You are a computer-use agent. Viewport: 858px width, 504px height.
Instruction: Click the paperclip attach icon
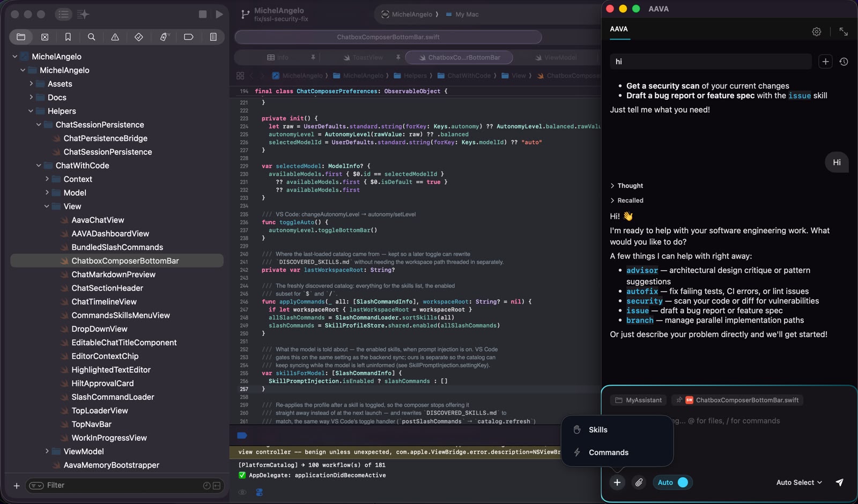click(x=639, y=483)
